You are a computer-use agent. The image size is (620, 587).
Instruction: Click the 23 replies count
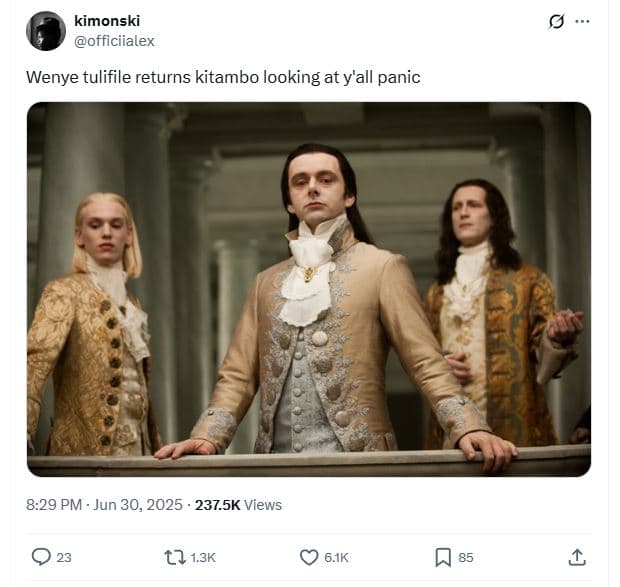tap(64, 557)
